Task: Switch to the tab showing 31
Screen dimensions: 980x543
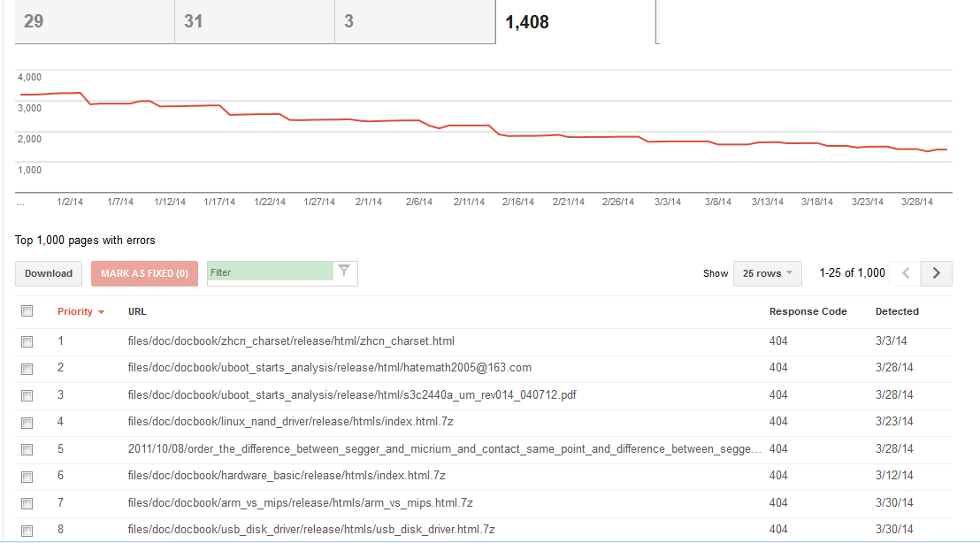Action: 255,22
